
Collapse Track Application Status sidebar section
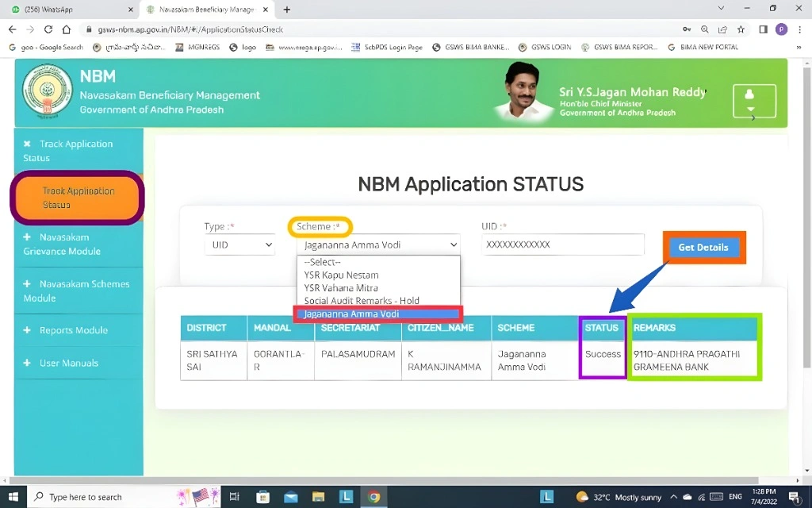78,151
